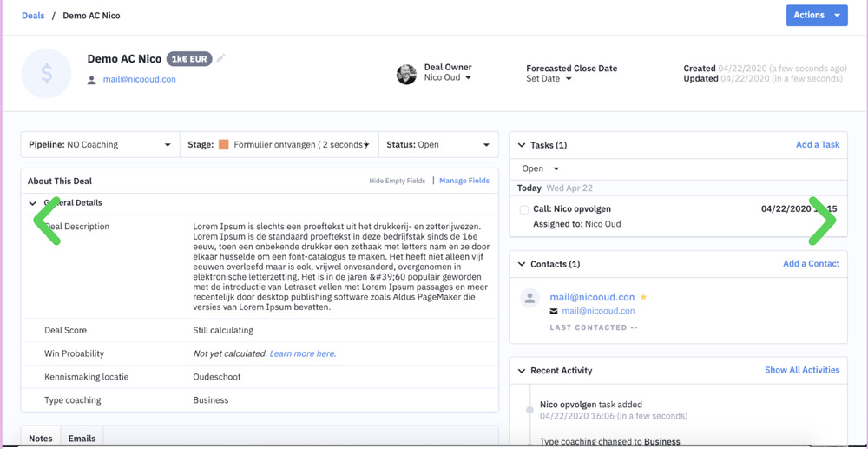Click the orange stage color square

point(224,144)
